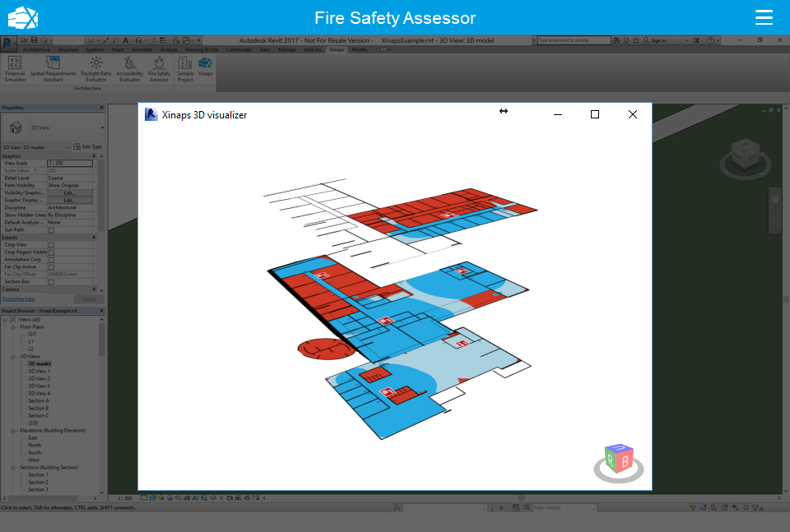Click the keyword search box in the title bar

click(574, 40)
